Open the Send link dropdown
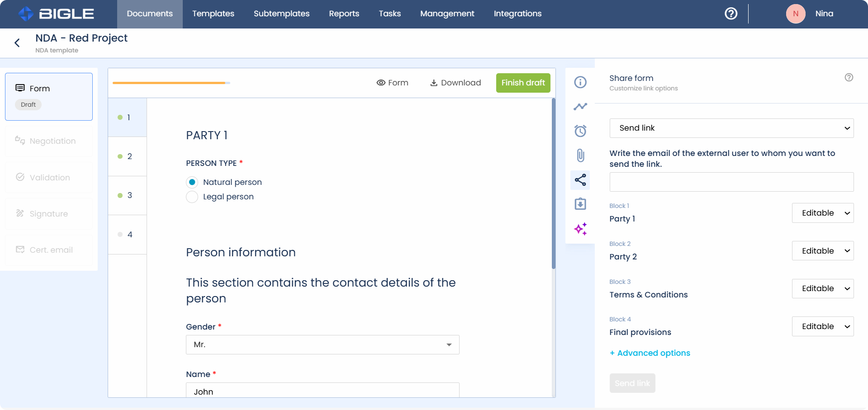 [730, 128]
